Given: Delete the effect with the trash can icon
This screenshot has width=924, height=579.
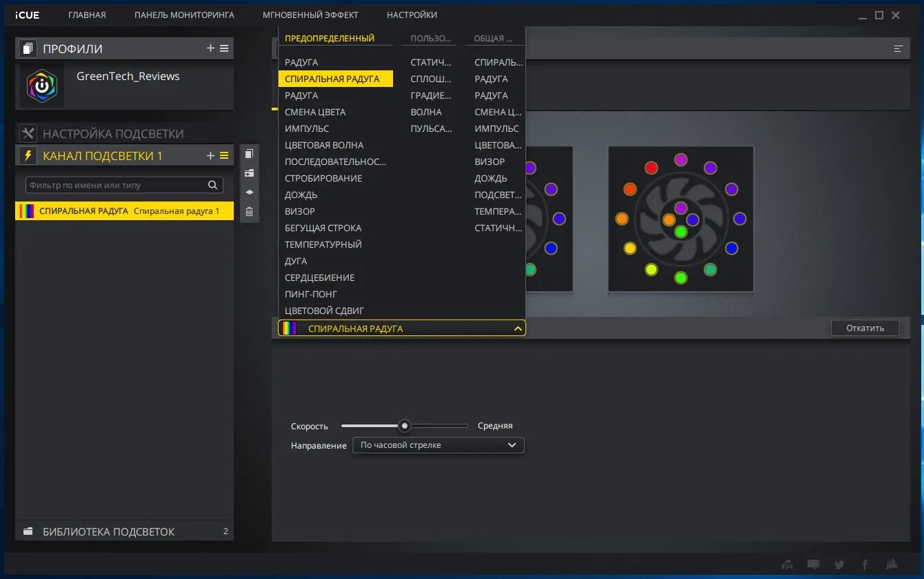Looking at the screenshot, I should click(250, 212).
